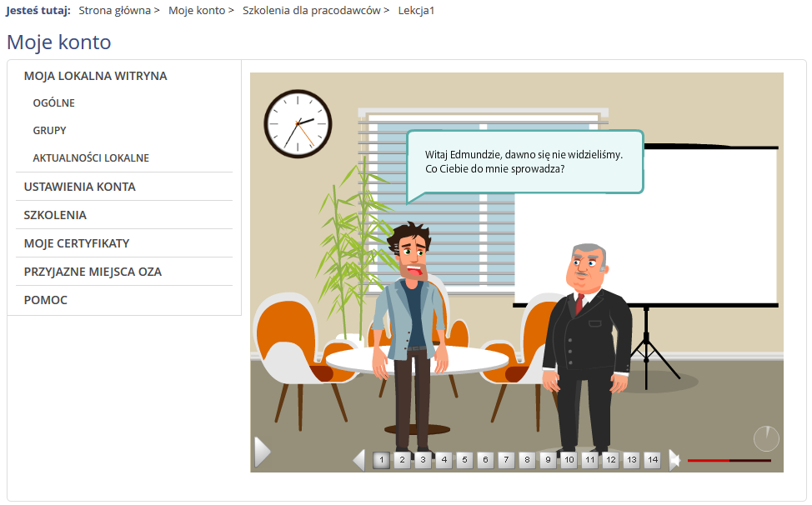Follow Strona główna breadcrumb link
This screenshot has width=812, height=505.
click(x=115, y=10)
